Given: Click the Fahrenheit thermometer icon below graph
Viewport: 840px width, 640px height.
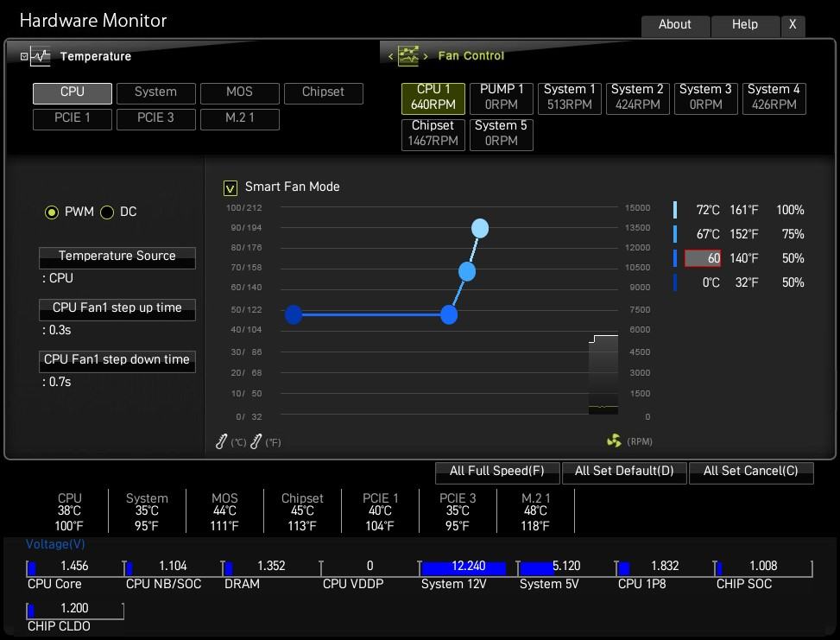Looking at the screenshot, I should 256,441.
